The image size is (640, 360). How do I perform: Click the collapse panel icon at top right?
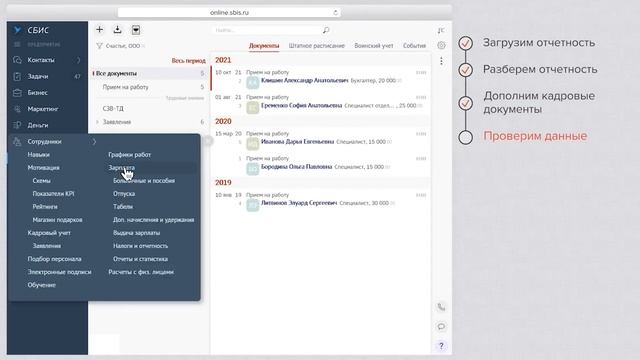coord(441,31)
